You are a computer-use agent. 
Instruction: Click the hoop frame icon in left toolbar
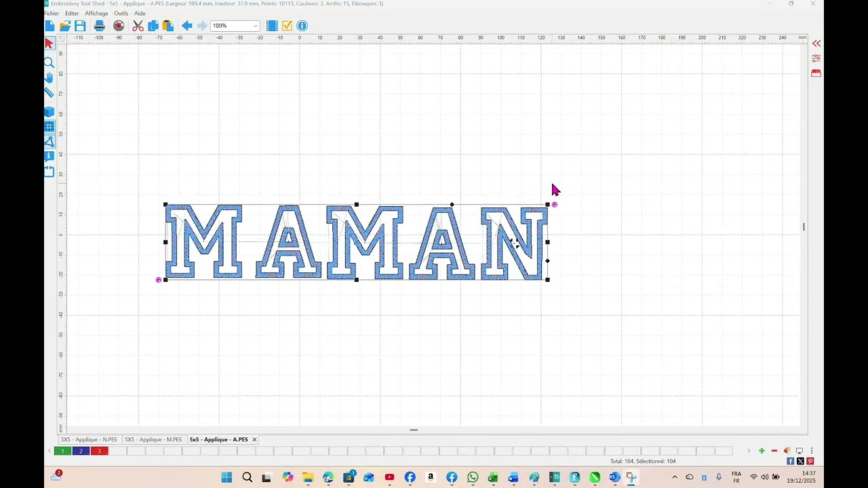(x=49, y=171)
